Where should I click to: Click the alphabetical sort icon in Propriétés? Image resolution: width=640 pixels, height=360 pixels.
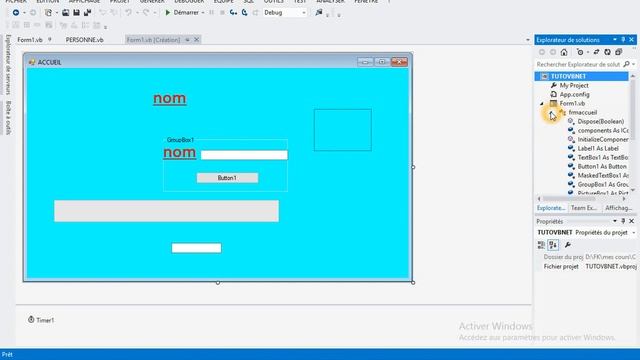(553, 245)
